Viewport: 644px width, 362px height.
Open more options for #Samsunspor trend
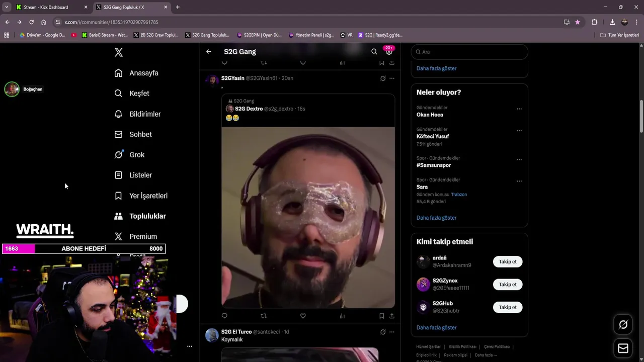(x=519, y=159)
